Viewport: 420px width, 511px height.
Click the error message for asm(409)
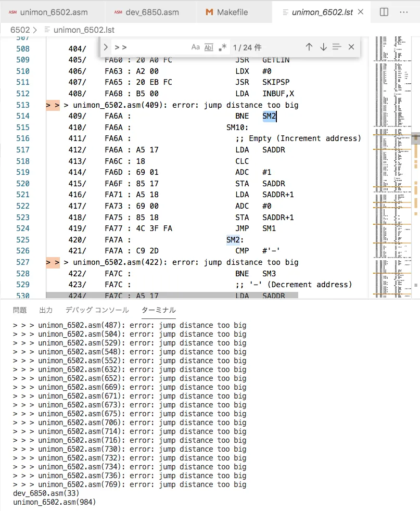(x=186, y=105)
